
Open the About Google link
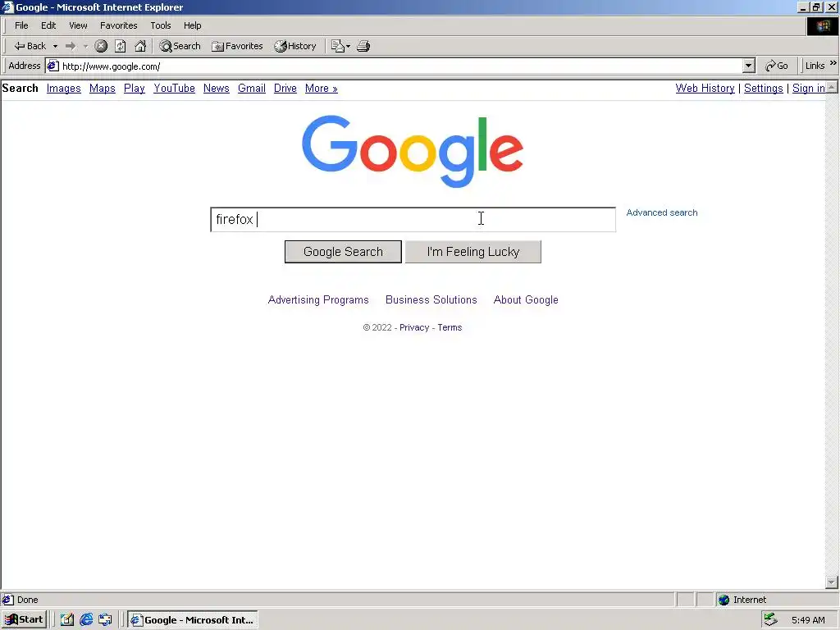526,300
